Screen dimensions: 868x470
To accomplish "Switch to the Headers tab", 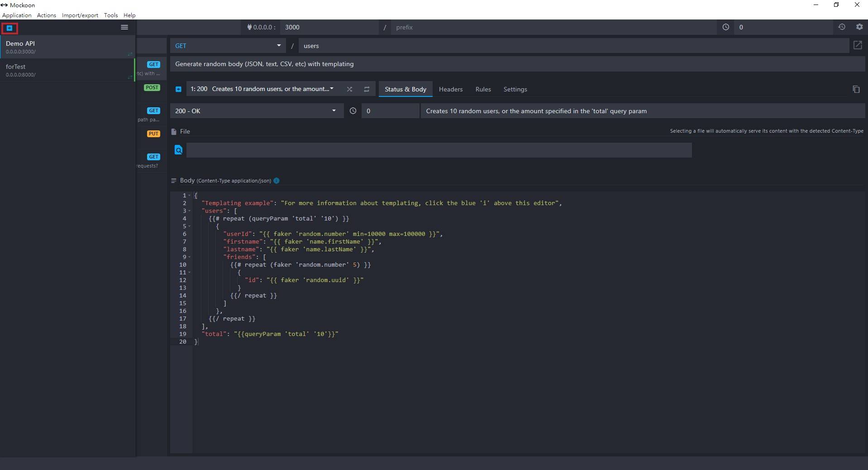I will click(x=451, y=89).
